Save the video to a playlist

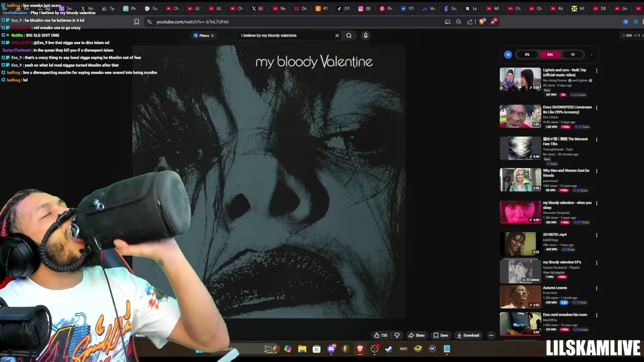(x=440, y=335)
